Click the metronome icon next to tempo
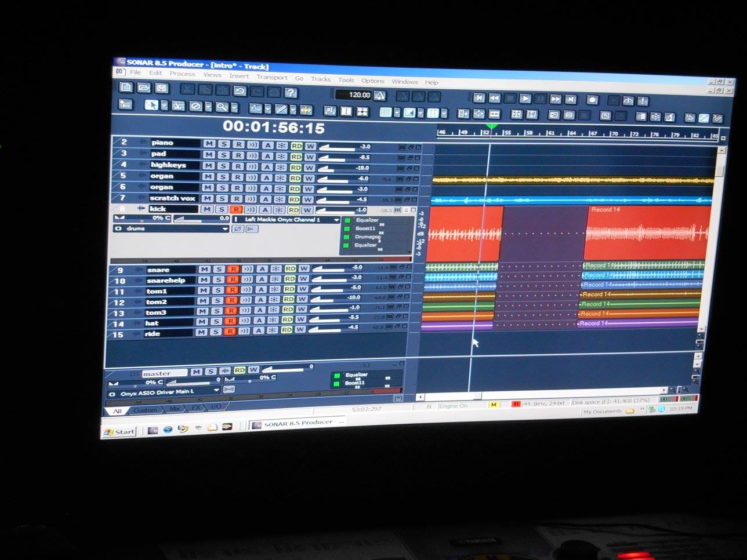The width and height of the screenshot is (747, 560). pyautogui.click(x=380, y=96)
